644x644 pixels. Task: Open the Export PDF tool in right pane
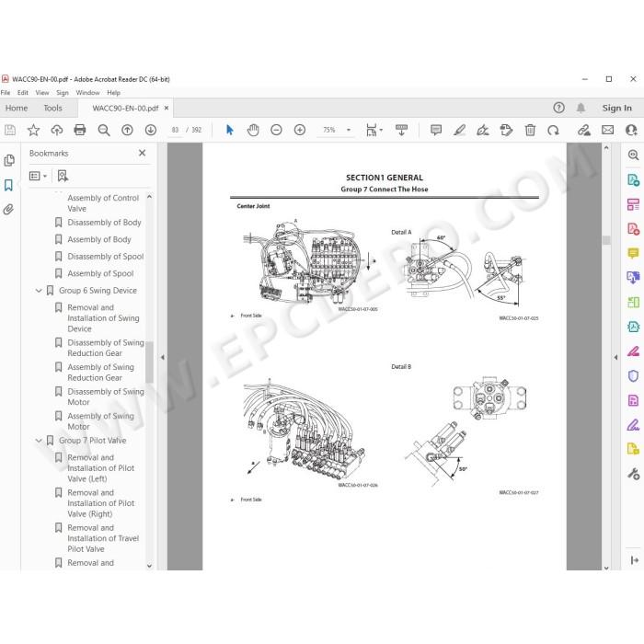[633, 180]
